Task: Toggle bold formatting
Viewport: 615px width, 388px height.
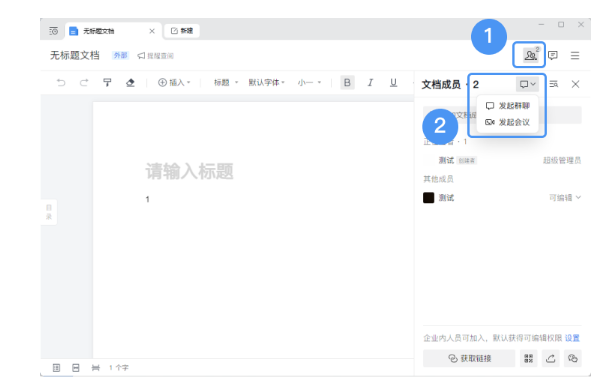Action: [x=347, y=82]
